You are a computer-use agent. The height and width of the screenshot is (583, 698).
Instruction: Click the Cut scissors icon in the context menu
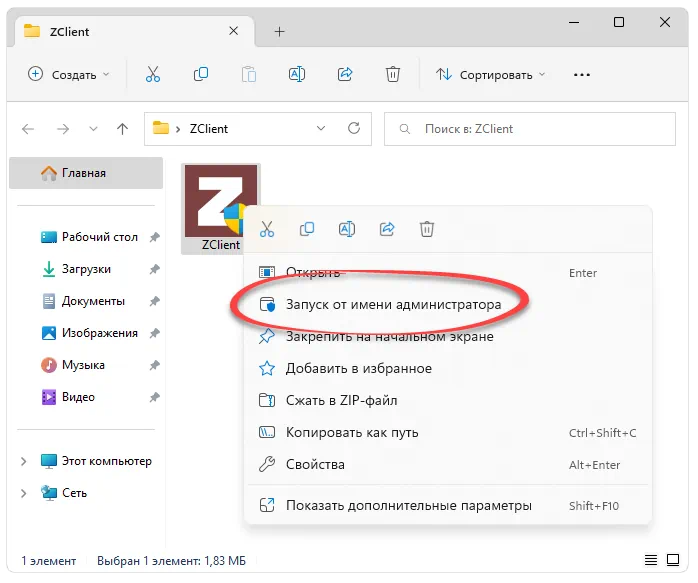[267, 229]
